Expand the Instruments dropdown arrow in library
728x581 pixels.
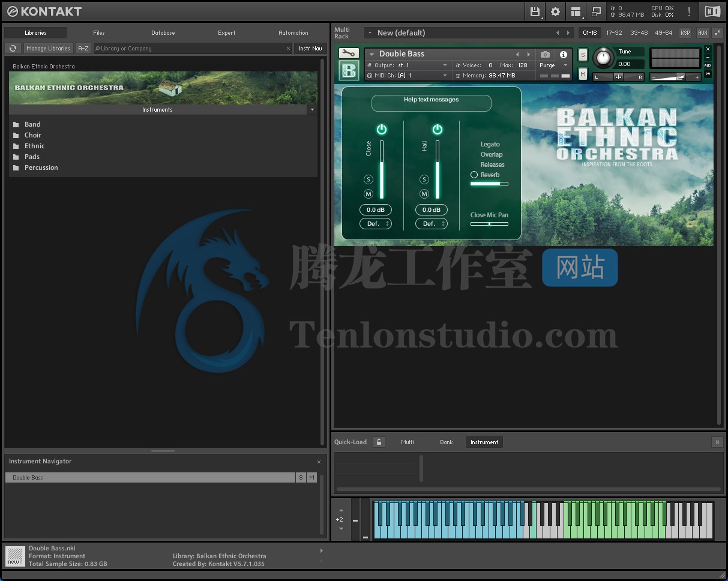click(x=312, y=110)
